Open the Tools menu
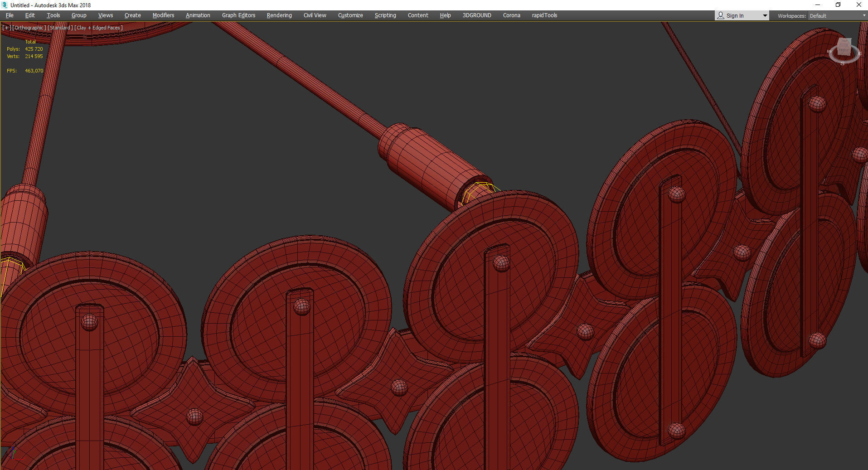This screenshot has height=470, width=868. 53,15
